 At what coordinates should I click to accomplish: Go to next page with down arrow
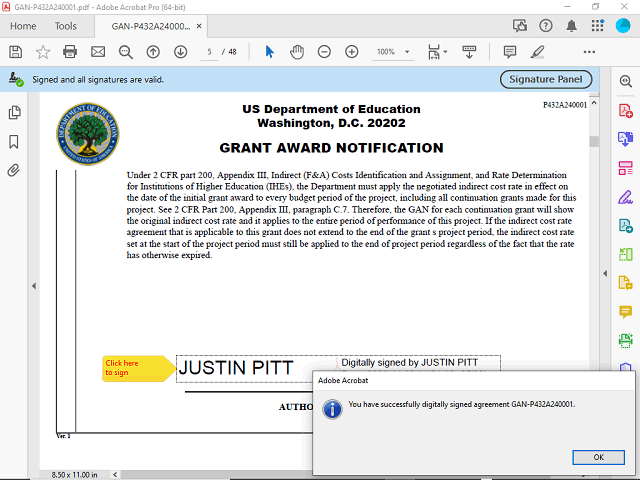(x=180, y=51)
